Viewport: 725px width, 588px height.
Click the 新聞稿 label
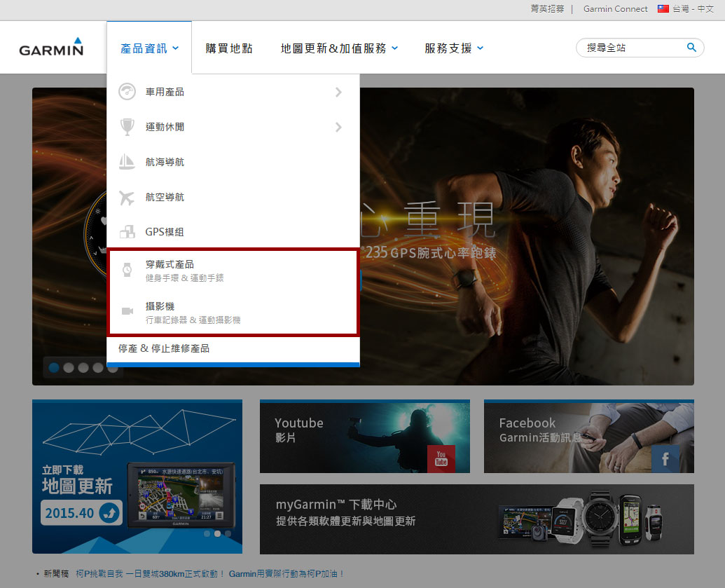[56, 574]
